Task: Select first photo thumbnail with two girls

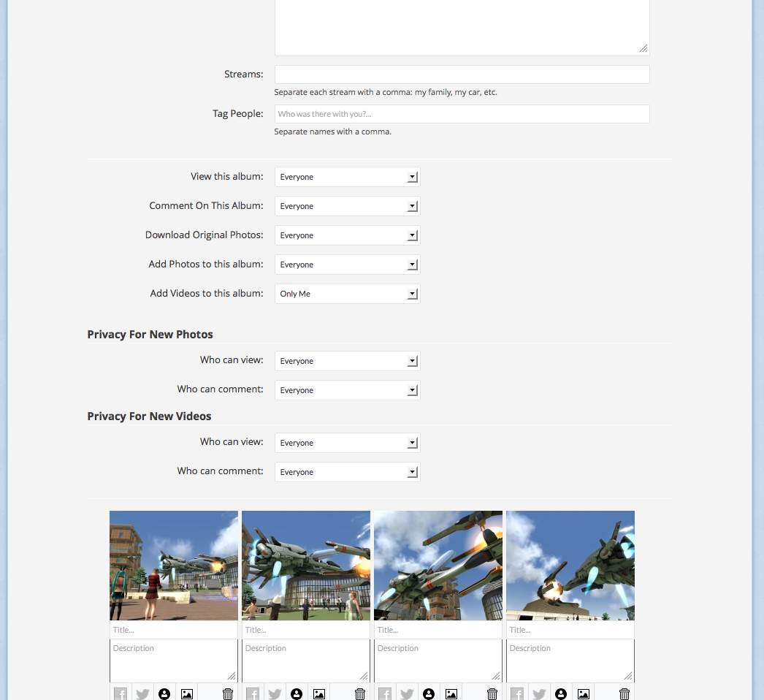Action: (x=174, y=566)
